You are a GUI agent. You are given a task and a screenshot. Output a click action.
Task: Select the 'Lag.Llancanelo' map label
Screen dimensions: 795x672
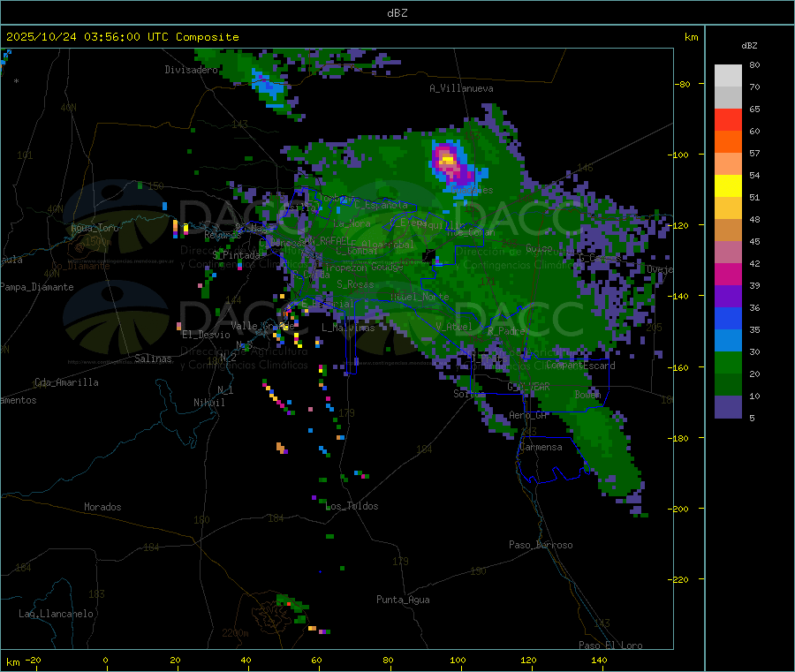tap(56, 614)
